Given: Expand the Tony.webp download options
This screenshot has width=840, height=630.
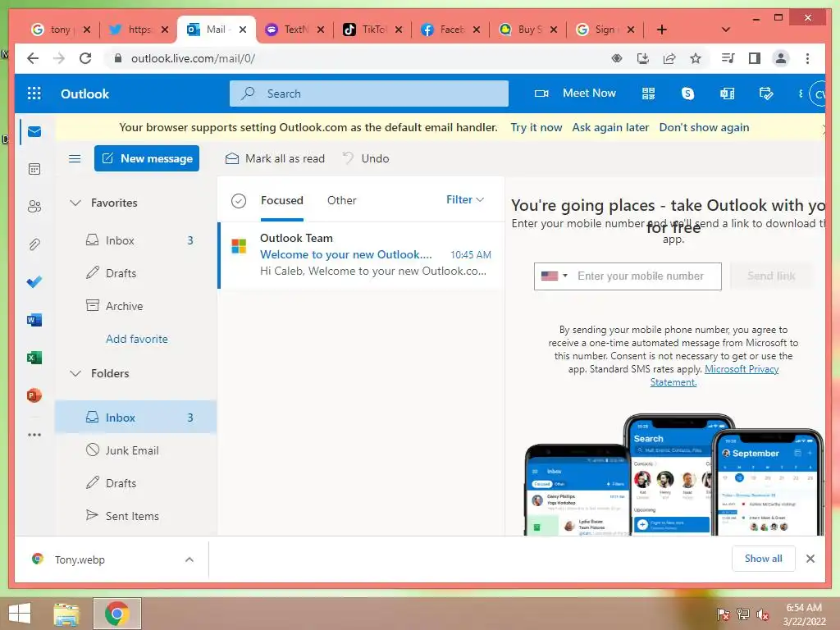Looking at the screenshot, I should point(189,559).
